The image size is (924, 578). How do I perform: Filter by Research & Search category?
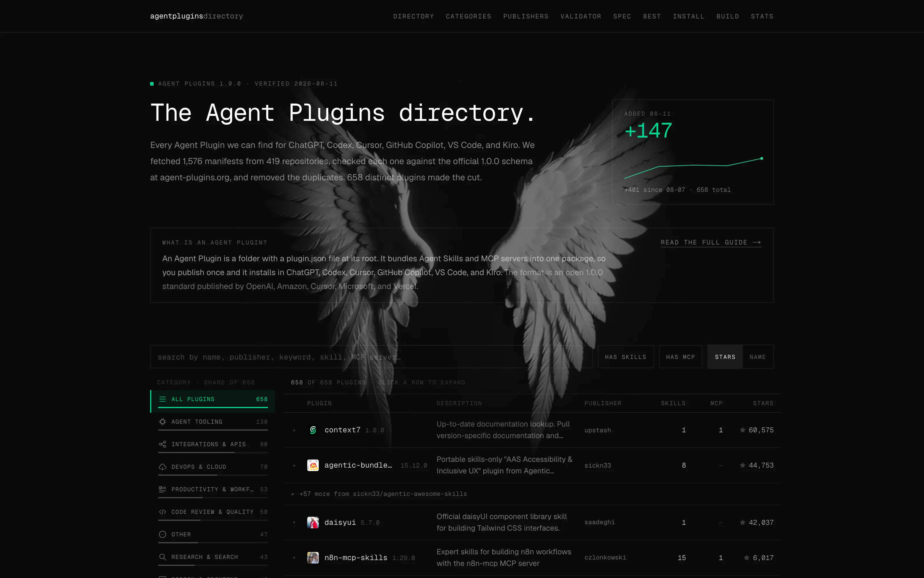coord(213,559)
